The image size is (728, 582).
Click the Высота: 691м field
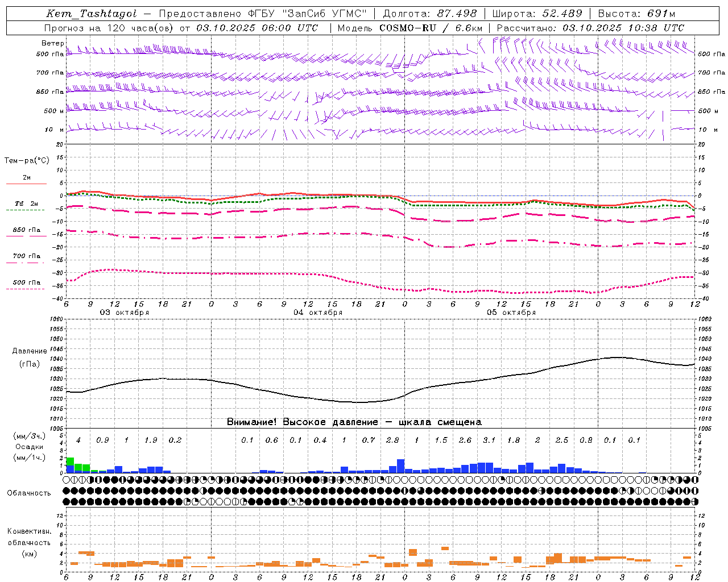click(x=637, y=14)
